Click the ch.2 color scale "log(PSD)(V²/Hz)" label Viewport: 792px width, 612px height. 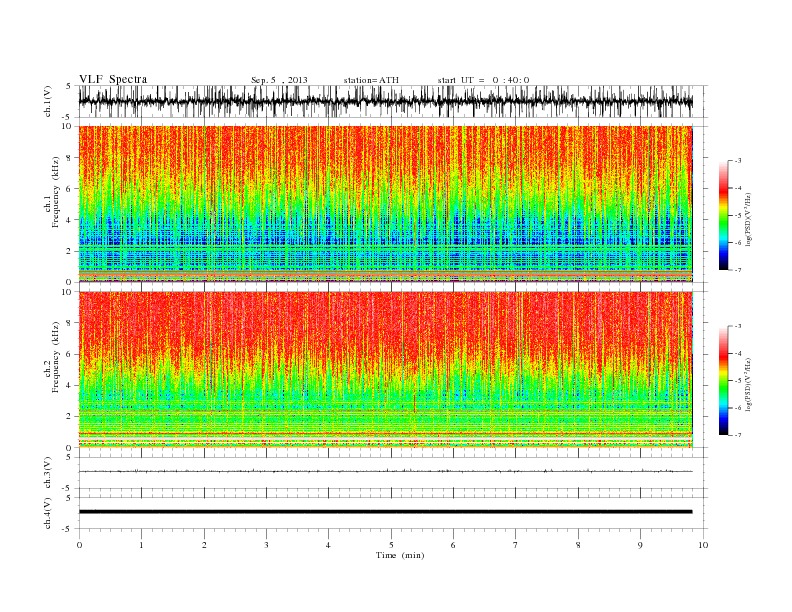click(x=749, y=383)
